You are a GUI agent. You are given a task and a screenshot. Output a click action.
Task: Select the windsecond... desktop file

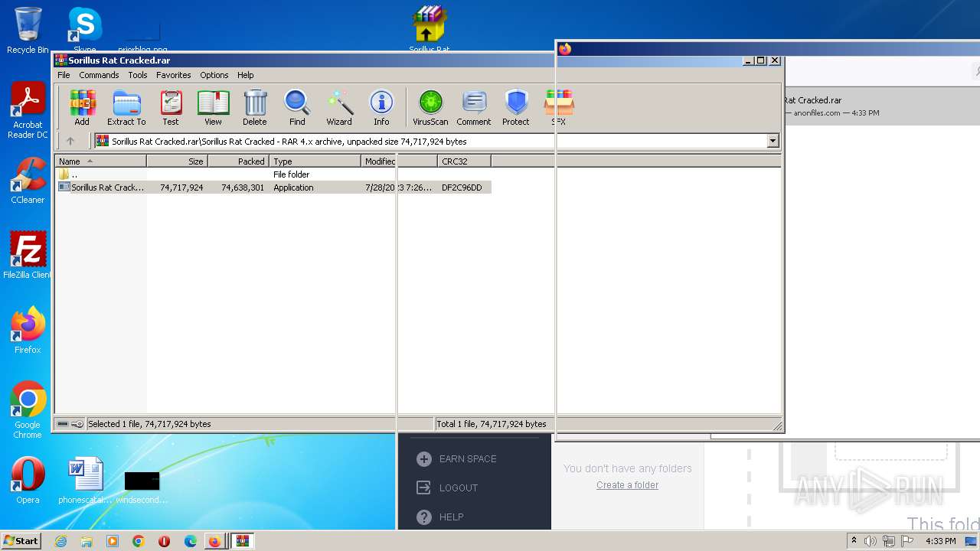(x=142, y=486)
